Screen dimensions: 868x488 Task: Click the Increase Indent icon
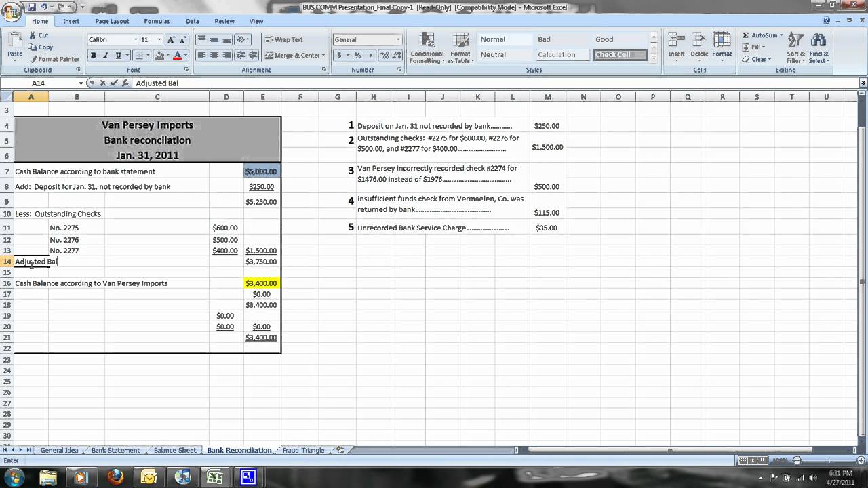click(x=254, y=56)
